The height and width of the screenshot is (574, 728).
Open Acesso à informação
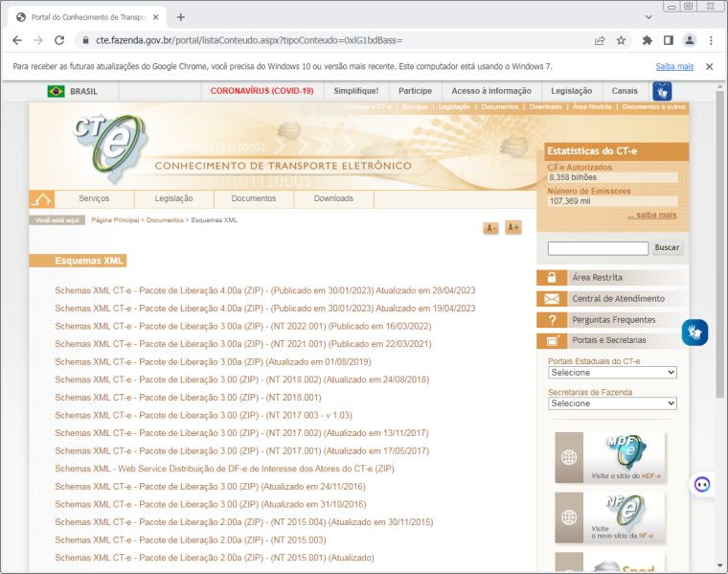(x=491, y=91)
